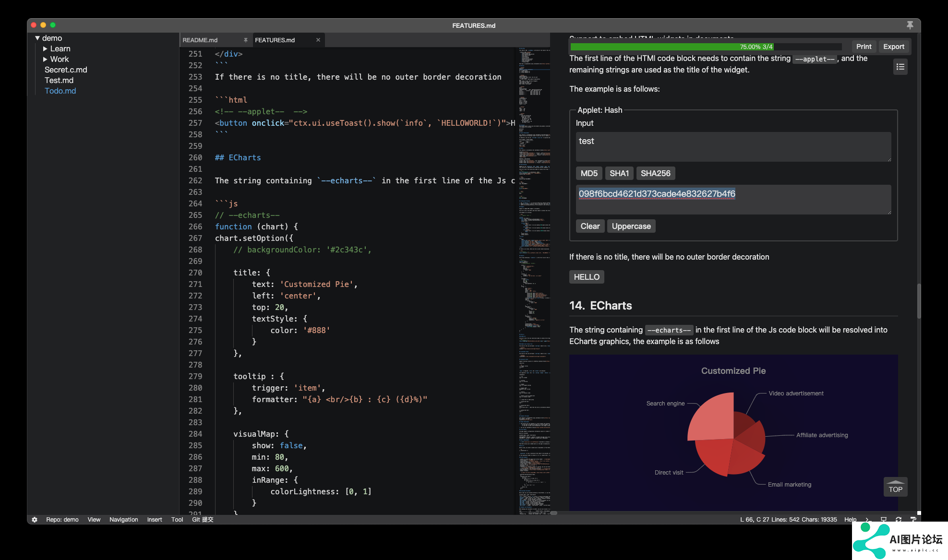
Task: Open the Navigation menu
Action: pos(123,520)
